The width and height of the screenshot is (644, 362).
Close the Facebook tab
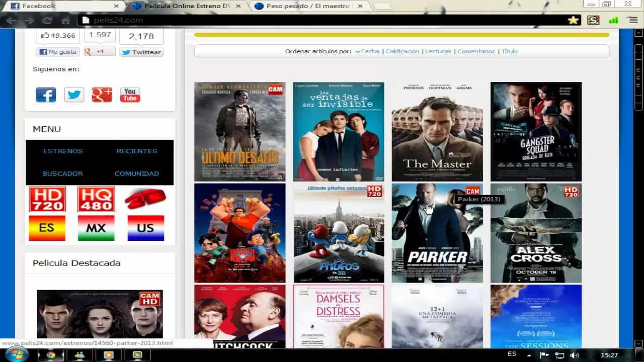(116, 6)
